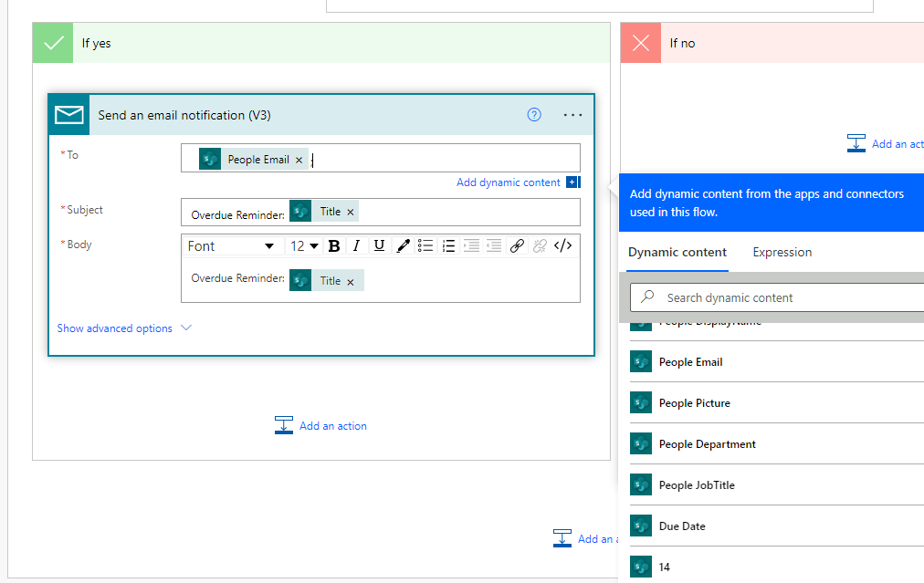This screenshot has width=924, height=583.
Task: Remove the Title token from Subject
Action: [350, 212]
